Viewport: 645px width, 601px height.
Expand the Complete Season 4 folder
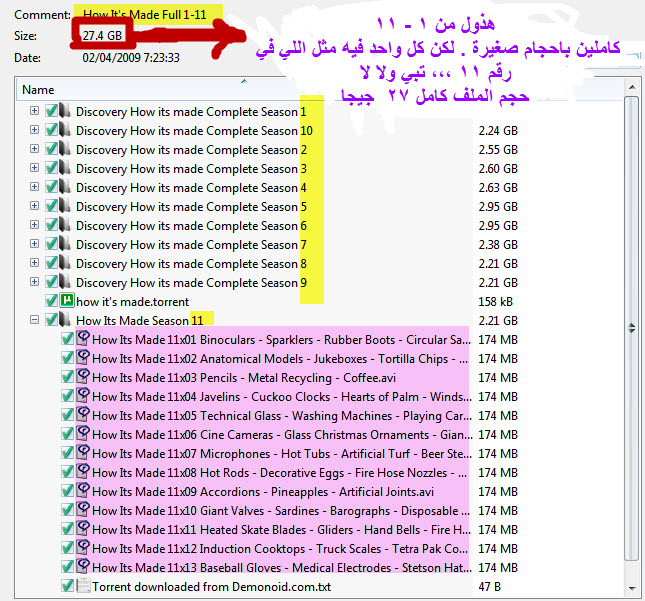coord(35,186)
